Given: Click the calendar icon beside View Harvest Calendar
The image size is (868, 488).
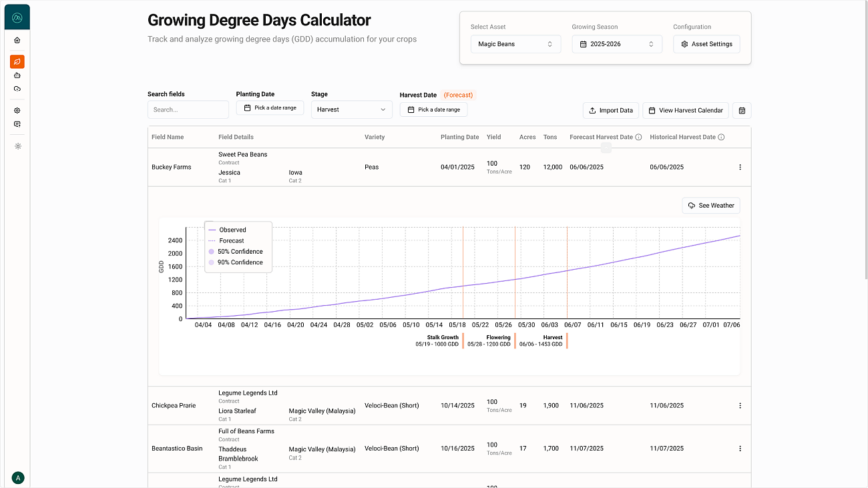Looking at the screenshot, I should point(741,110).
